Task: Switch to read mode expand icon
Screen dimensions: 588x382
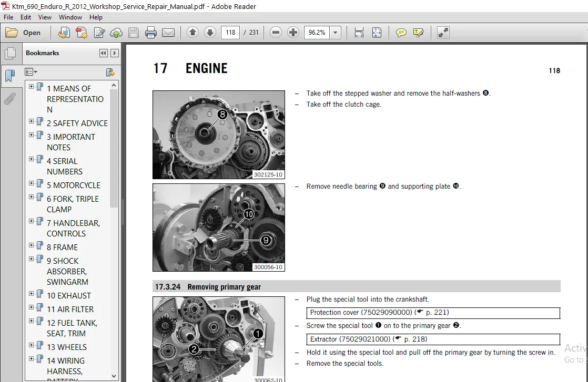Action: tap(443, 33)
